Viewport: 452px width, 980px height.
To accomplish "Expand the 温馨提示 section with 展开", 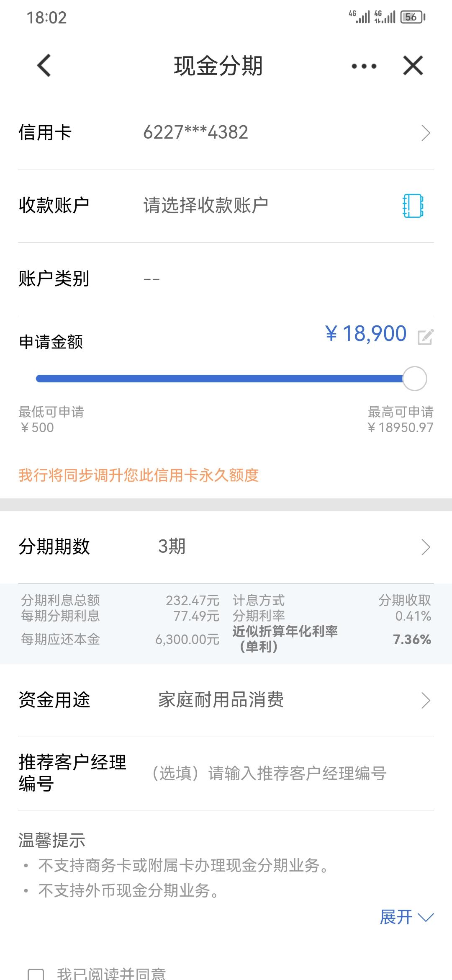I will coord(407,917).
